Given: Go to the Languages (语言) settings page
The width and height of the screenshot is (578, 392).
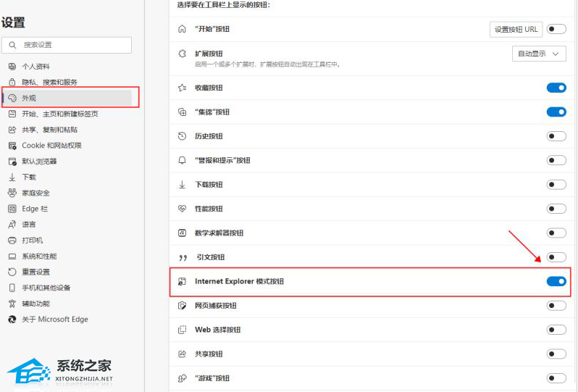Looking at the screenshot, I should coord(29,224).
